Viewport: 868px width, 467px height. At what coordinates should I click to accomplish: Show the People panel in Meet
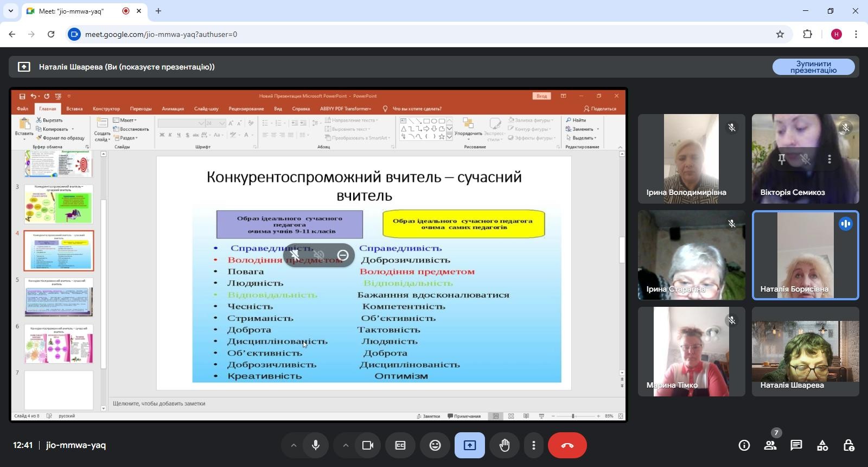tap(770, 445)
